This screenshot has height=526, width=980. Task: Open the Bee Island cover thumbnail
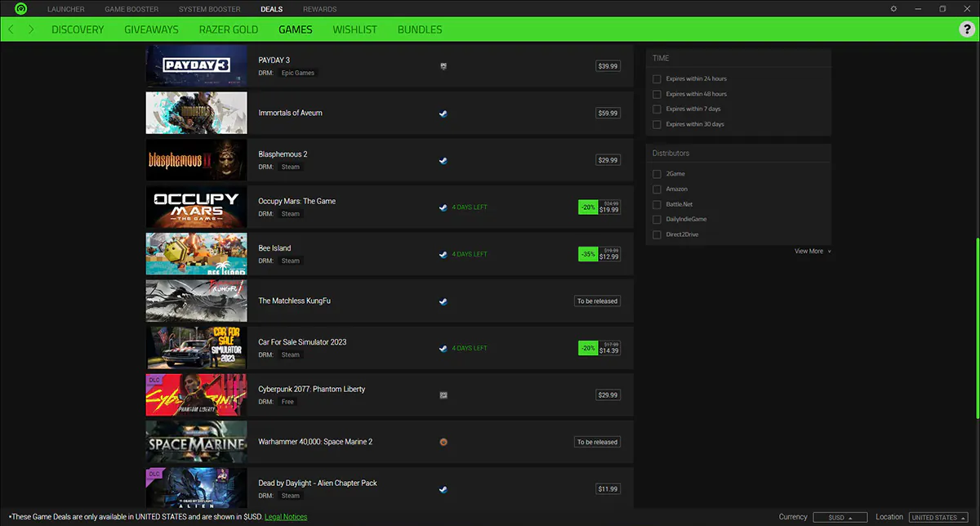point(196,254)
